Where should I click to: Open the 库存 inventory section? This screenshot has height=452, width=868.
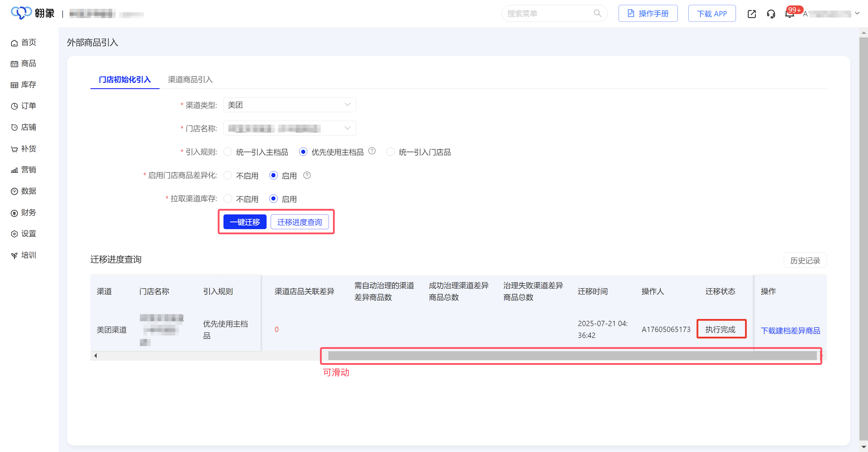coord(28,84)
